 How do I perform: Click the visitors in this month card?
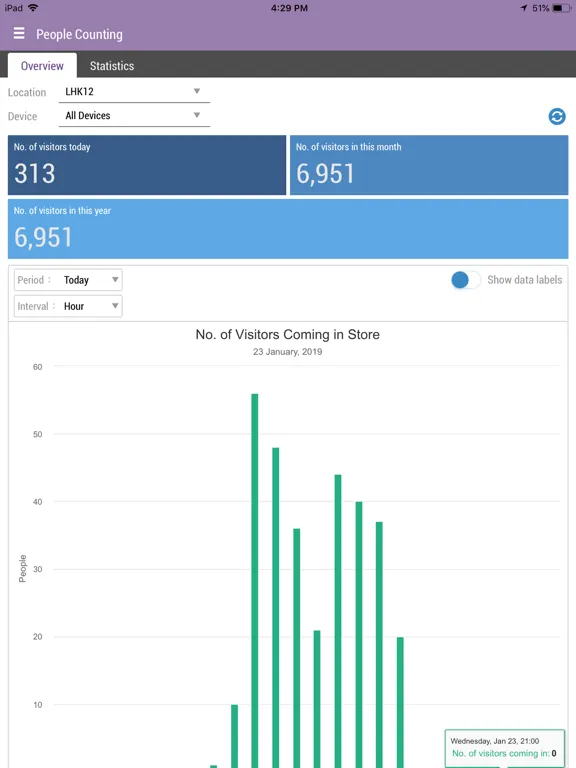(429, 165)
